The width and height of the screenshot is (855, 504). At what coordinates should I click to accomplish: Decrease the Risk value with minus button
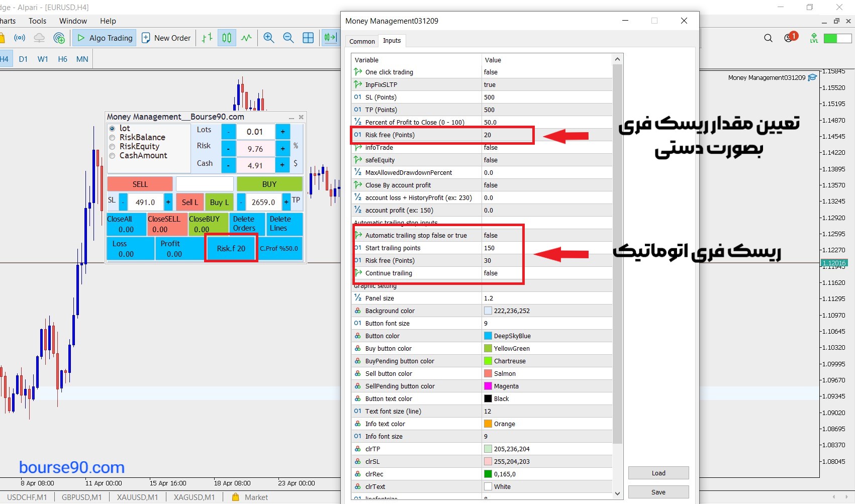coord(228,149)
